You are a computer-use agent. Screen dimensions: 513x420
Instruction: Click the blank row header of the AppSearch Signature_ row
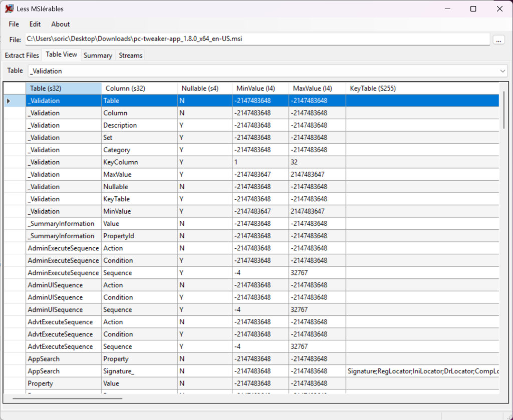click(x=15, y=371)
